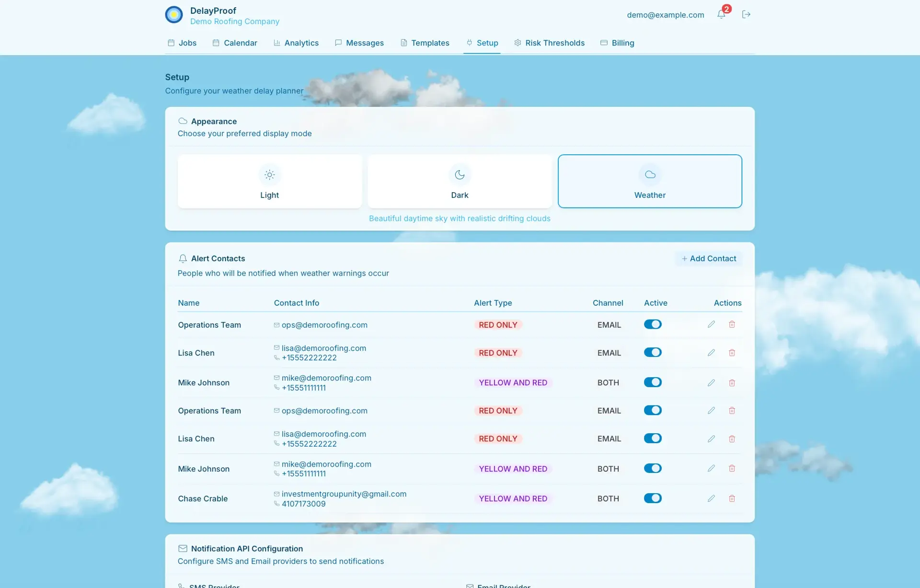Edit the second Lisa Chen contact
The width and height of the screenshot is (920, 588).
click(711, 438)
